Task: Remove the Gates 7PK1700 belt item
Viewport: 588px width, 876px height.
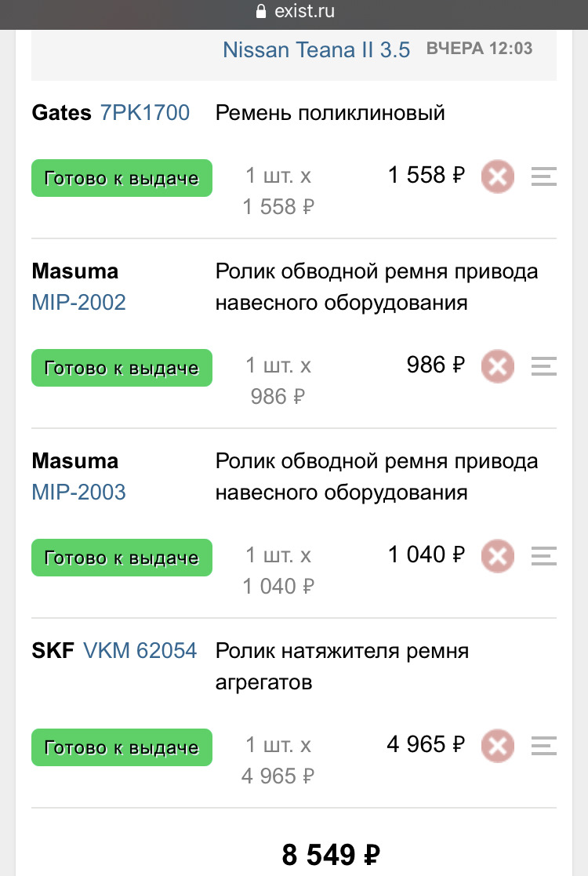Action: pyautogui.click(x=497, y=176)
